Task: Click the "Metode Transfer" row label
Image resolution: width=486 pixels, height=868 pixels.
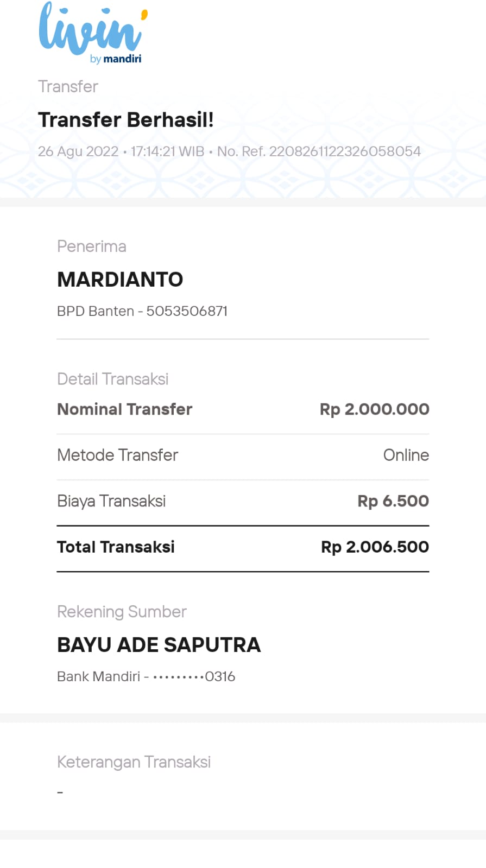Action: click(118, 455)
